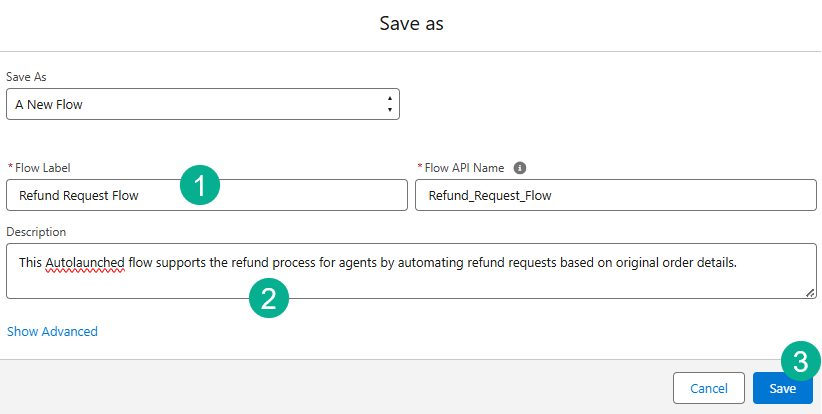Click the "Save As" label above the dropdown

26,77
